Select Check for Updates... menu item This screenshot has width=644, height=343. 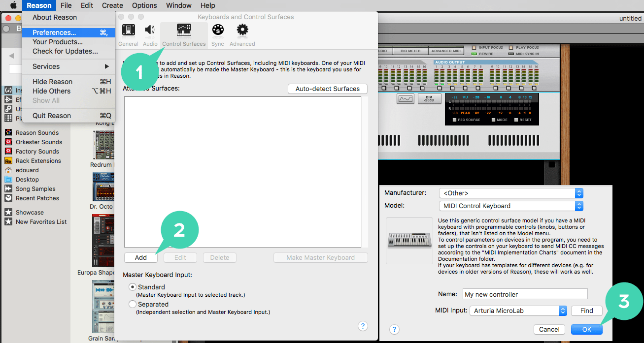tap(69, 51)
